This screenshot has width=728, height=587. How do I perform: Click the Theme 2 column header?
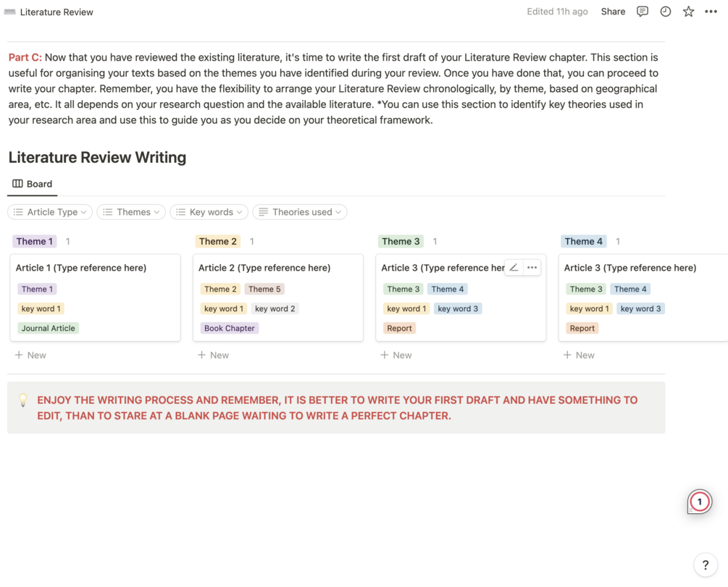218,241
